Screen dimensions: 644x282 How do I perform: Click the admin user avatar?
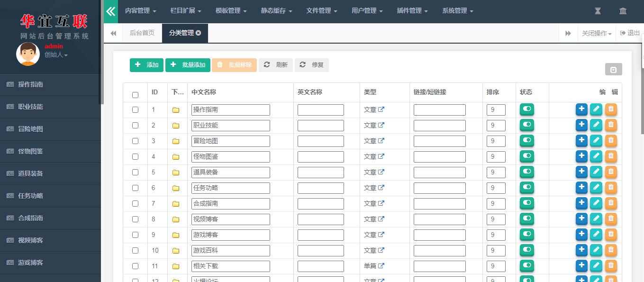pos(28,54)
